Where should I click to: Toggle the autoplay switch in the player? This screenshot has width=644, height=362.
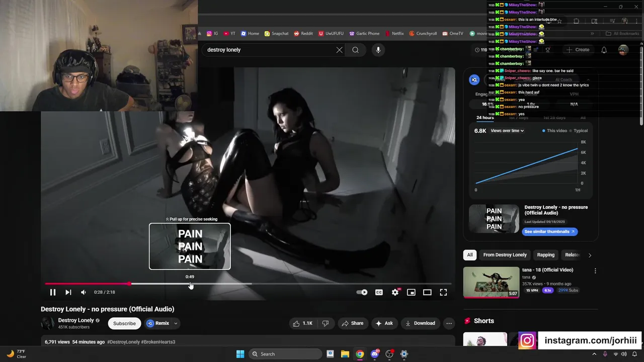coord(362,292)
